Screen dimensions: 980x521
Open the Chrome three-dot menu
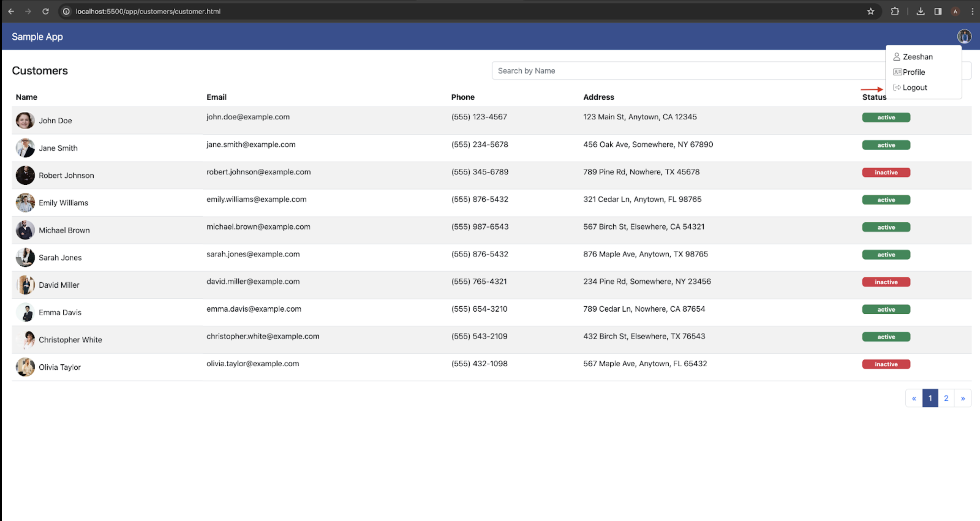point(972,11)
